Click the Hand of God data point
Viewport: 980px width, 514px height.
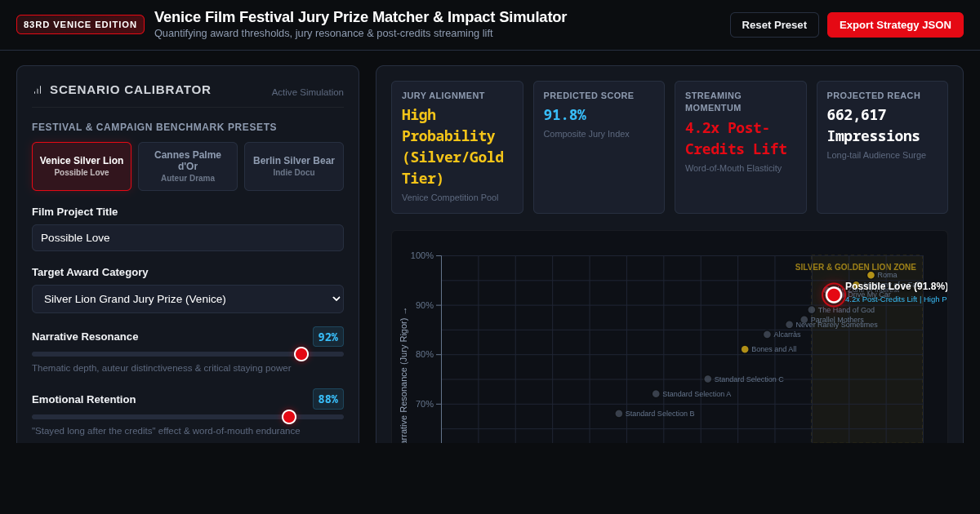coord(812,310)
